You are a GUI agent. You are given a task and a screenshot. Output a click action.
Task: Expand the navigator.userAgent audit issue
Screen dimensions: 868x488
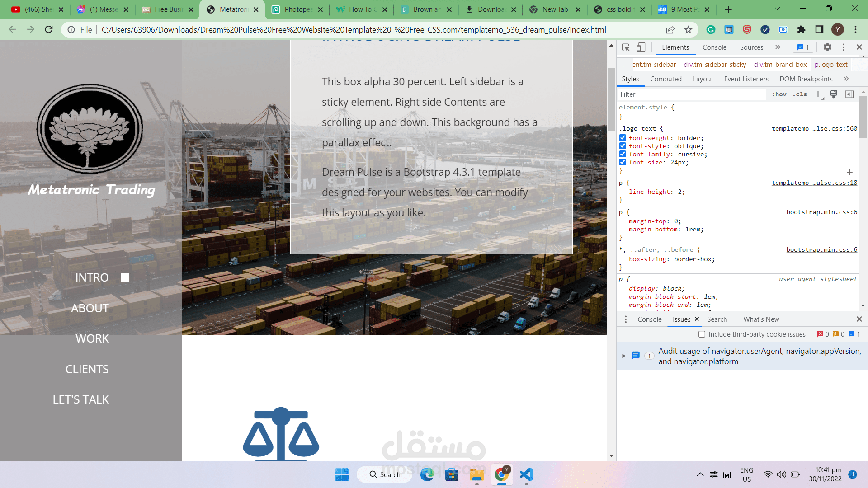623,356
